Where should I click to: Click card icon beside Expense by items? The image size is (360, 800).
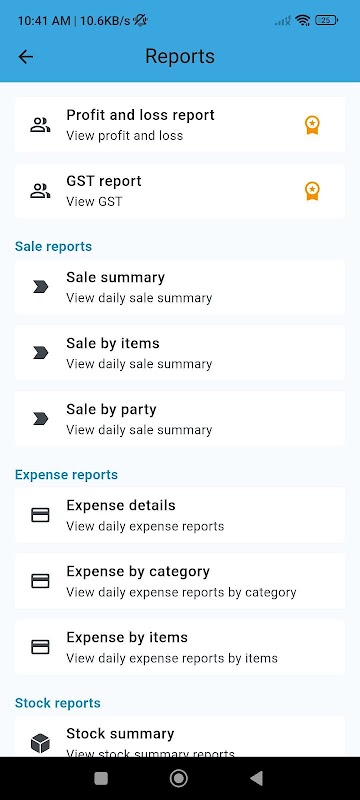pyautogui.click(x=40, y=647)
